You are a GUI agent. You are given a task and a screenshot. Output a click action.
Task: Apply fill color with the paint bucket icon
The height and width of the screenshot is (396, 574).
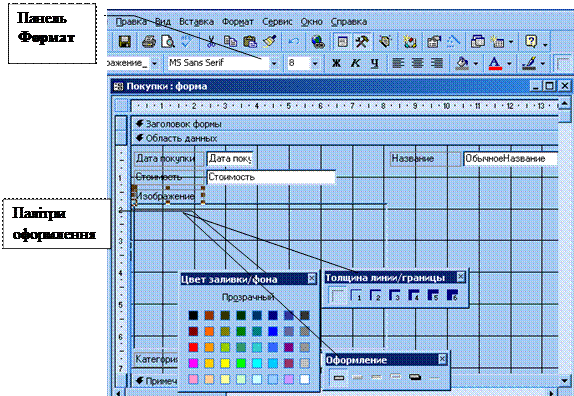click(x=462, y=63)
